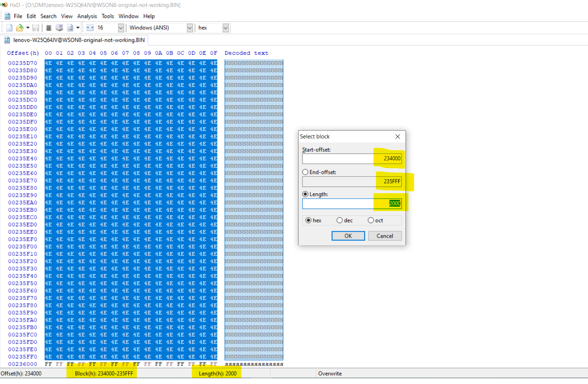This screenshot has width=588, height=384.
Task: Click the HxD application icon in title bar
Action: click(4, 5)
